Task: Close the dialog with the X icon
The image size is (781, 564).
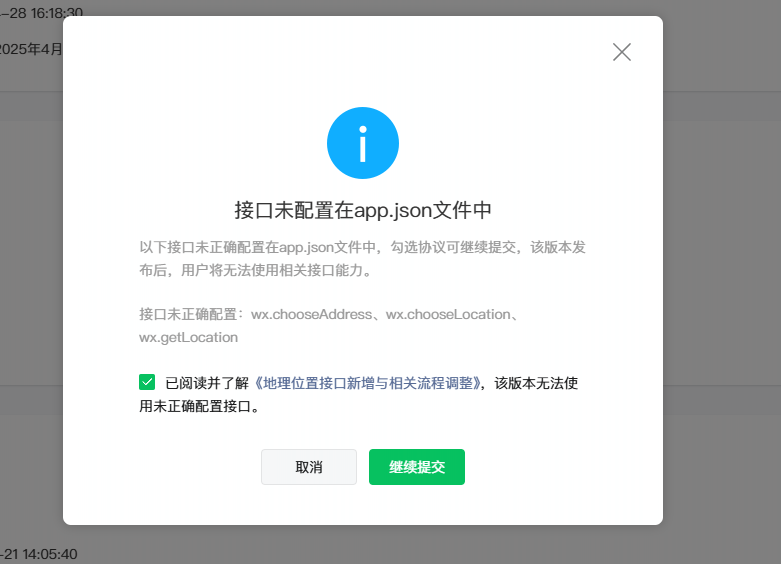Action: tap(622, 52)
